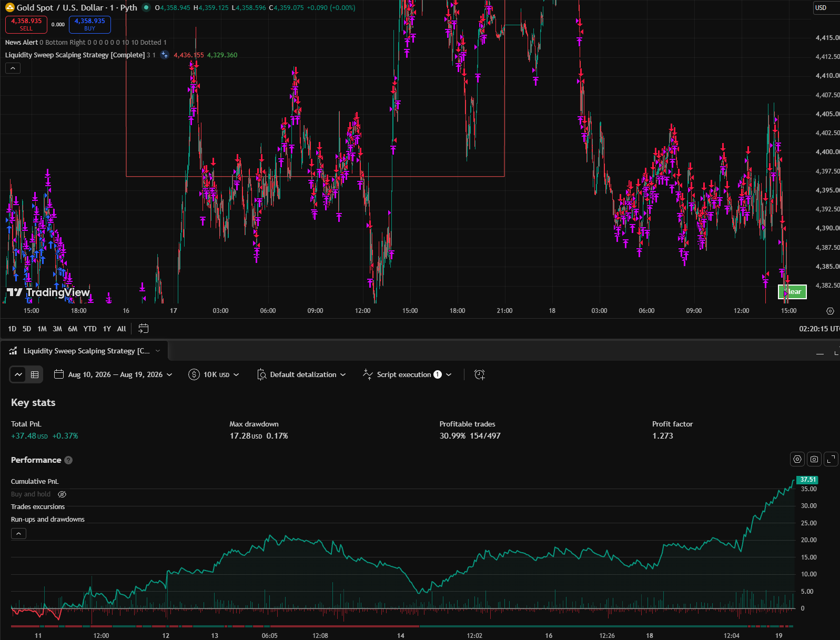Switch to the overview chart view icon

[18, 374]
